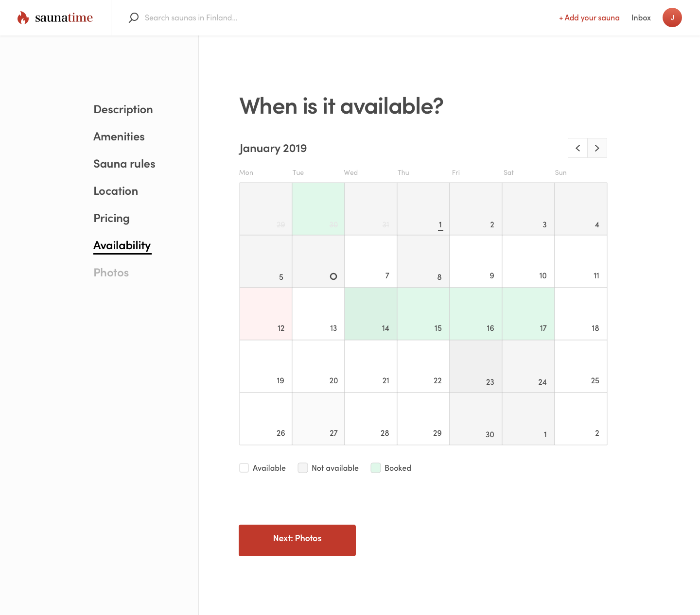700x615 pixels.
Task: Open the Description section
Action: 123,109
